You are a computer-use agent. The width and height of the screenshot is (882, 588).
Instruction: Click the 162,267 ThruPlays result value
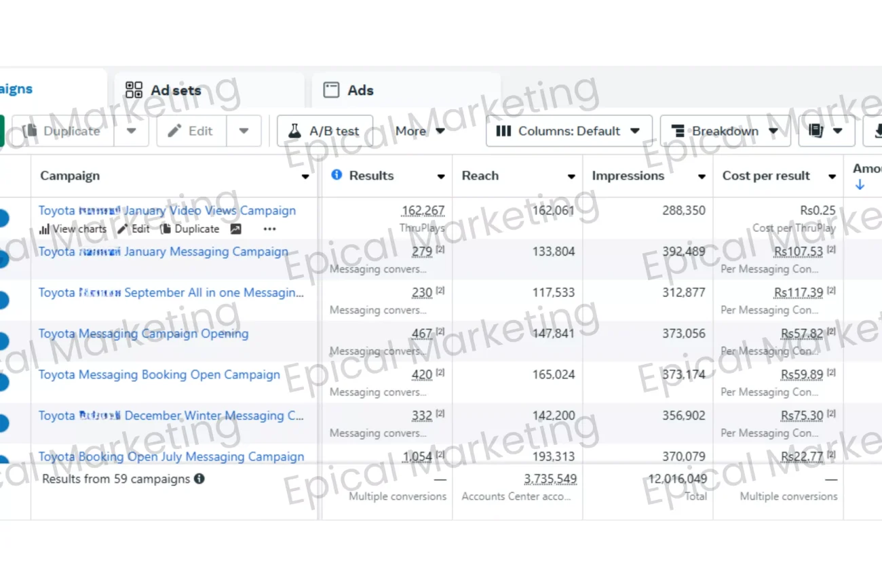(423, 211)
